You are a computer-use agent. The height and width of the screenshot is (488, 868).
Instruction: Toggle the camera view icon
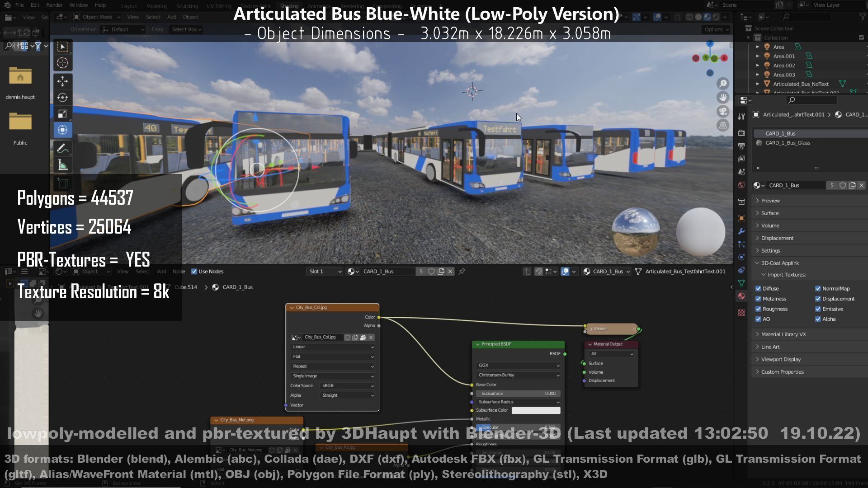[x=723, y=112]
